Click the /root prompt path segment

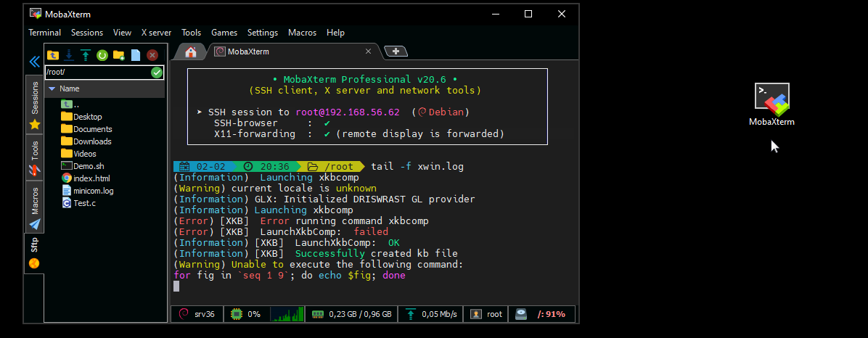(x=331, y=167)
